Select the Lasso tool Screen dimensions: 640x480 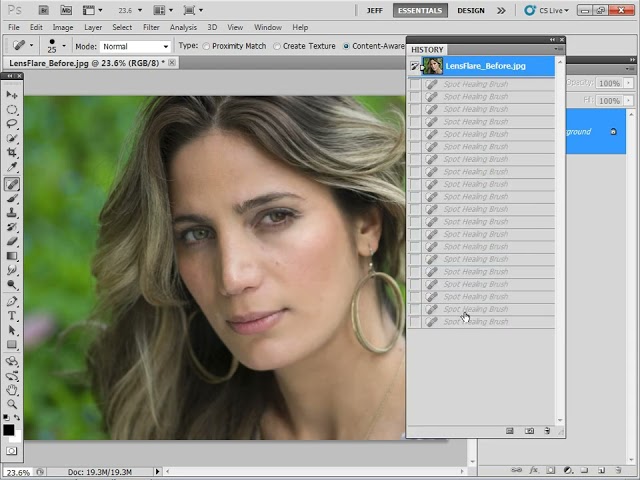(x=12, y=124)
